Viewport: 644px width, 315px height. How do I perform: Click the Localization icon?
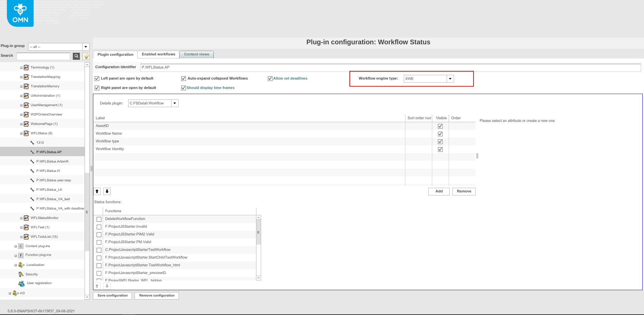coord(21,265)
